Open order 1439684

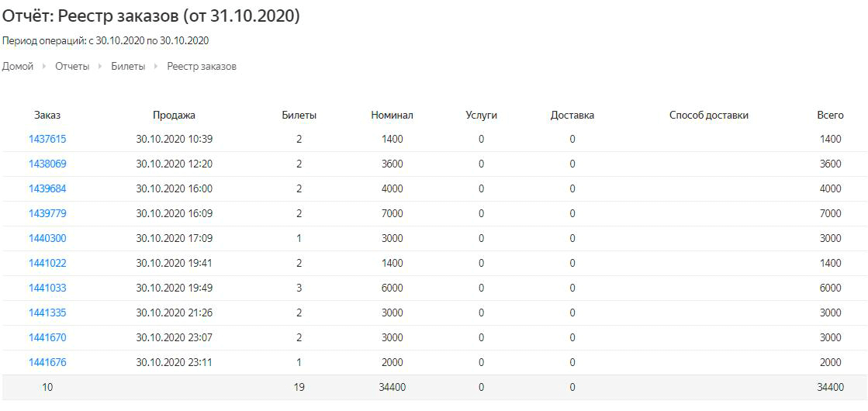pyautogui.click(x=47, y=189)
